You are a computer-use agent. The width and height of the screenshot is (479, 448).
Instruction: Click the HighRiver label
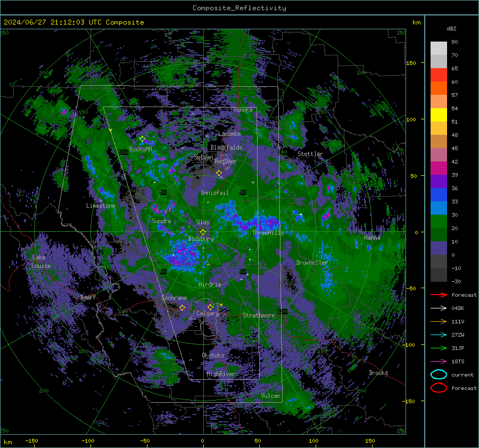[220, 374]
